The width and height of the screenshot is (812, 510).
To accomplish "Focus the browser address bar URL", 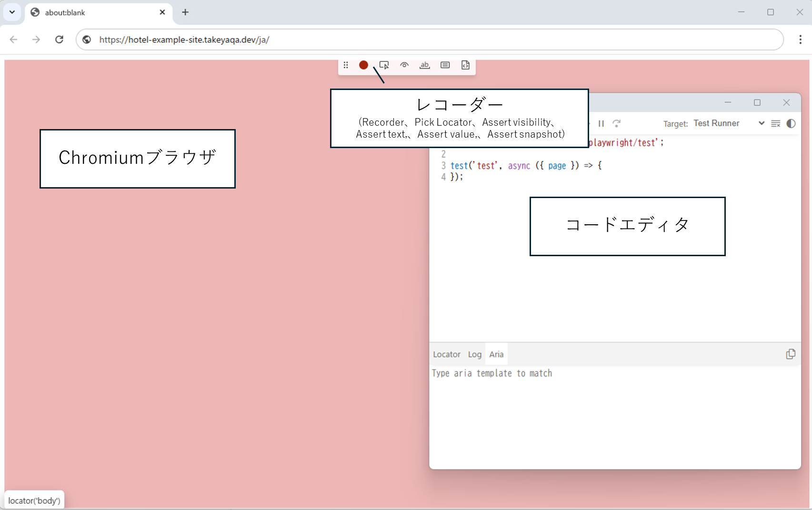I will [429, 40].
